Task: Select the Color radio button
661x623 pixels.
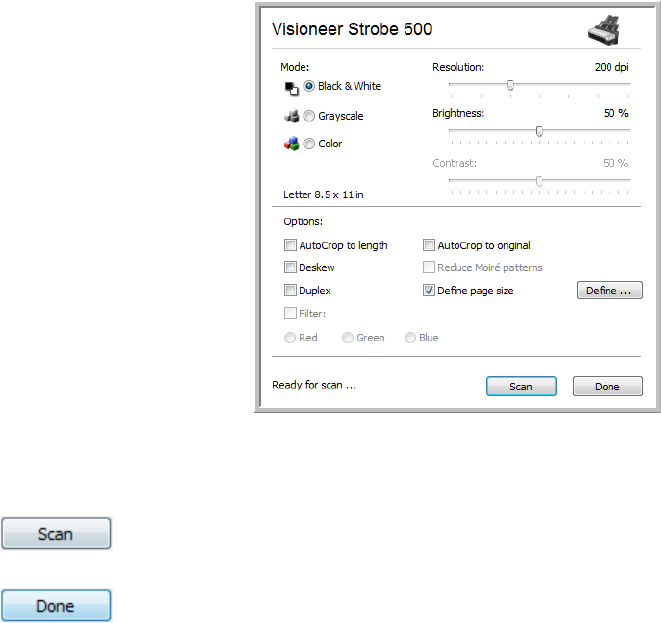Action: click(309, 144)
